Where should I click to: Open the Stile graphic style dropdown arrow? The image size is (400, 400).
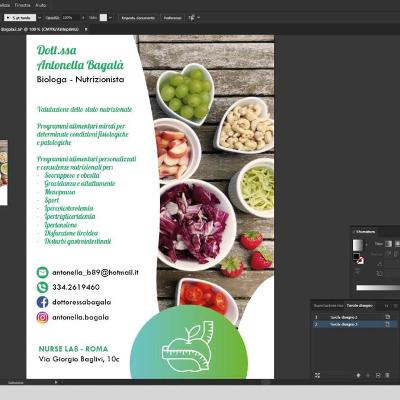click(x=110, y=18)
